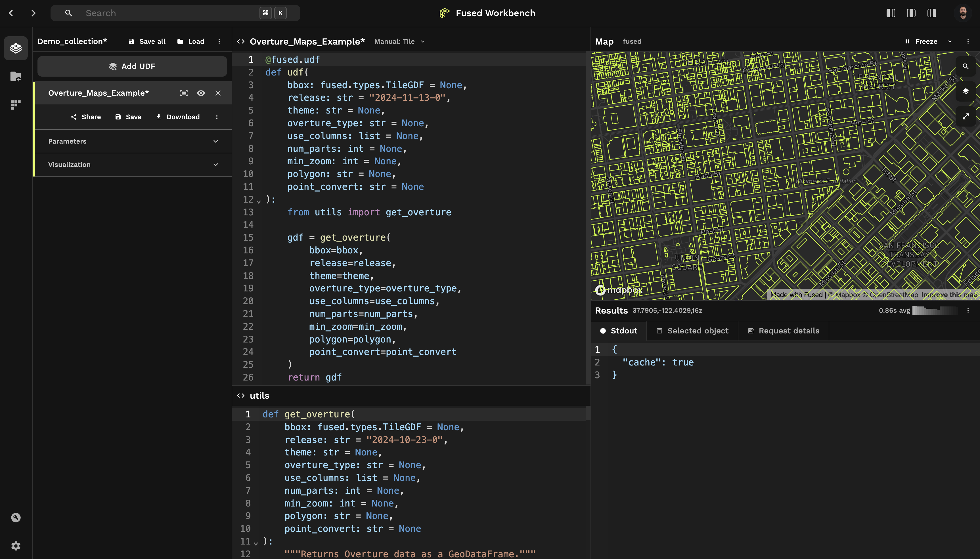980x559 pixels.
Task: Click the Mapbox logo
Action: click(x=619, y=290)
